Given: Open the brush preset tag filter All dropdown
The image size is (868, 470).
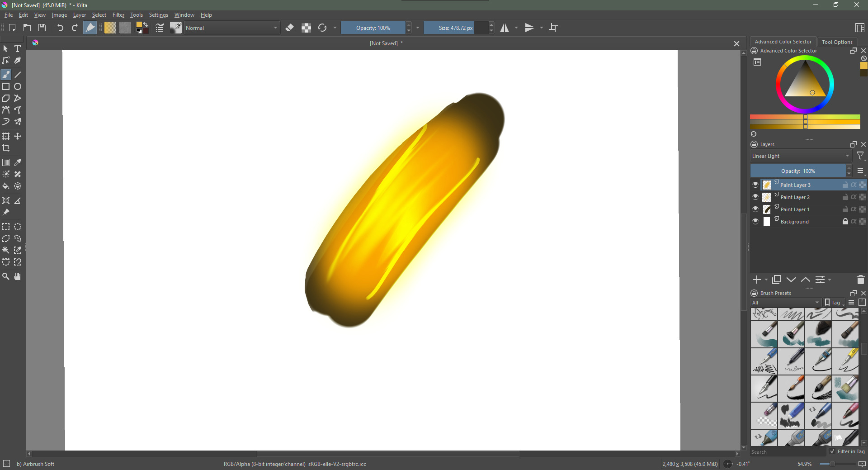Looking at the screenshot, I should pyautogui.click(x=786, y=303).
